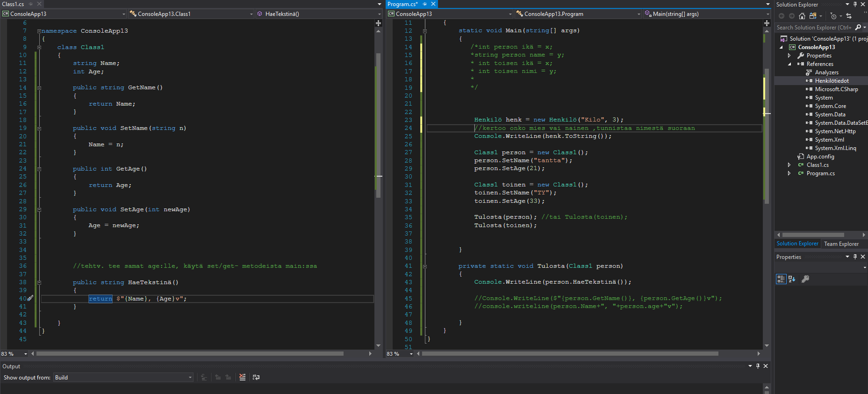Expand the Program.cs node in Solution Explorer
The height and width of the screenshot is (394, 868).
(789, 173)
